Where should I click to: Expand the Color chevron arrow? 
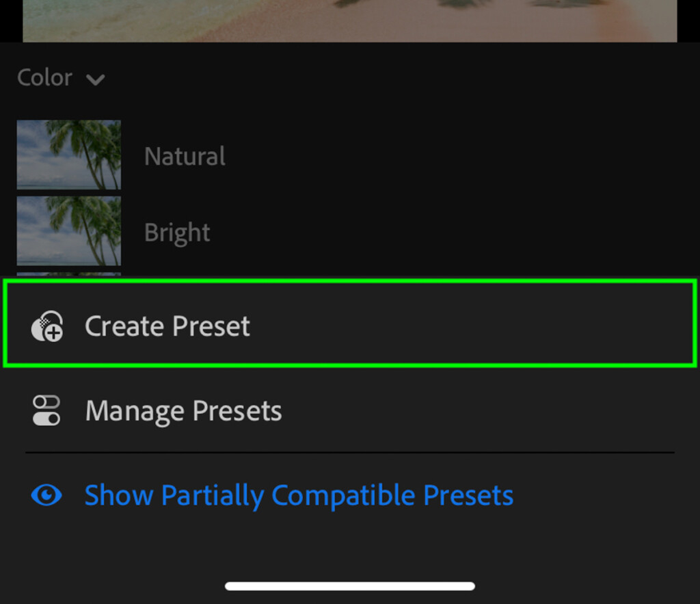[x=96, y=80]
